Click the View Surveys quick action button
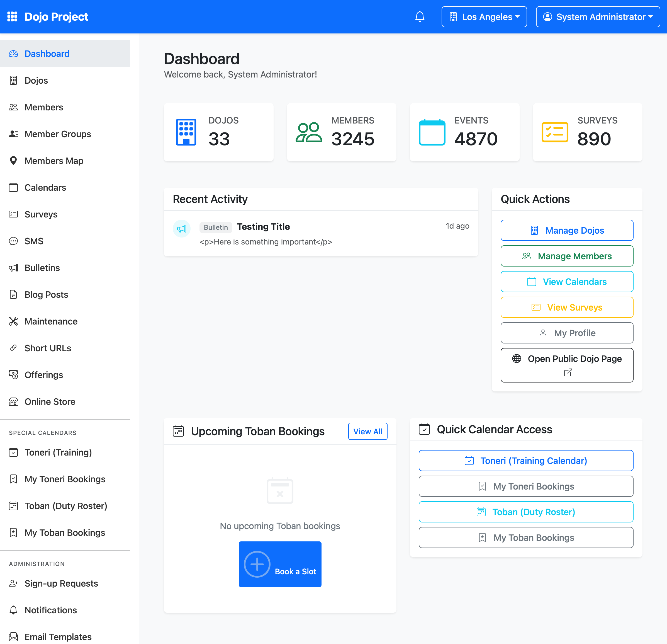This screenshot has height=644, width=667. pos(567,307)
